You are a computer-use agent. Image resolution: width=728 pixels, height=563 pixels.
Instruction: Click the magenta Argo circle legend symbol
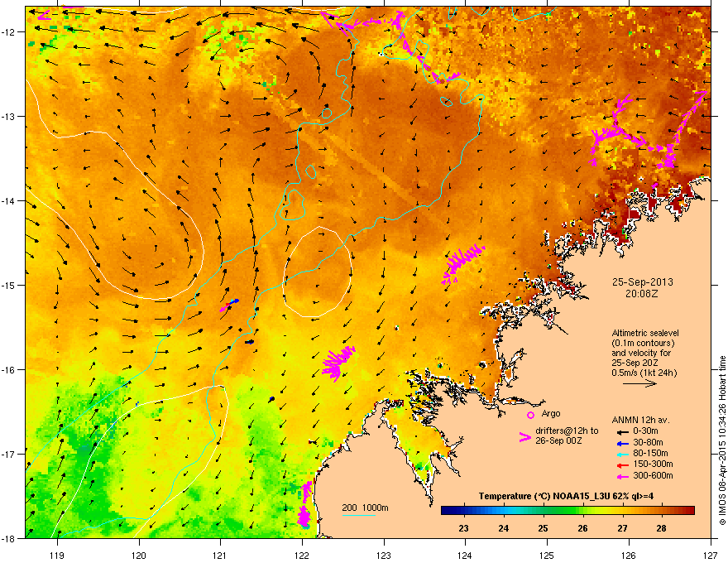click(530, 415)
